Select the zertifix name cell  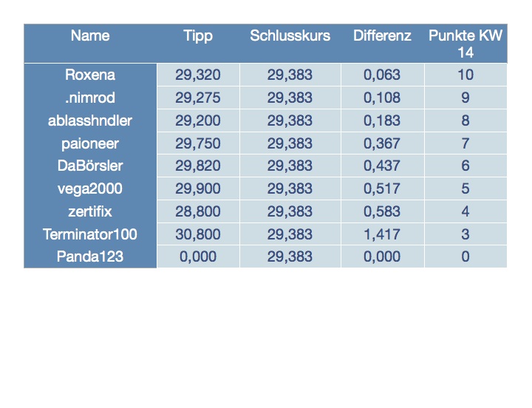(90, 211)
